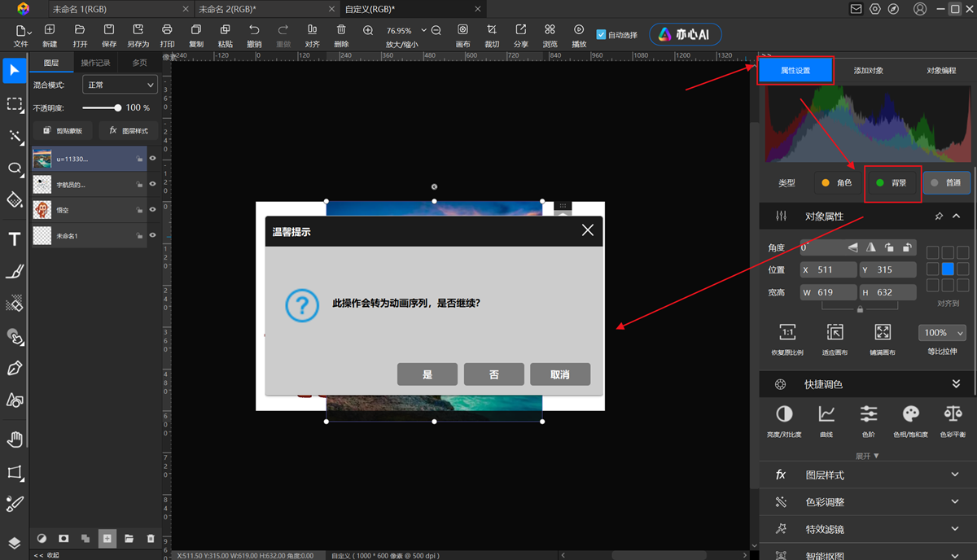The height and width of the screenshot is (560, 977).
Task: Open the 100% scale dropdown
Action: [x=942, y=333]
